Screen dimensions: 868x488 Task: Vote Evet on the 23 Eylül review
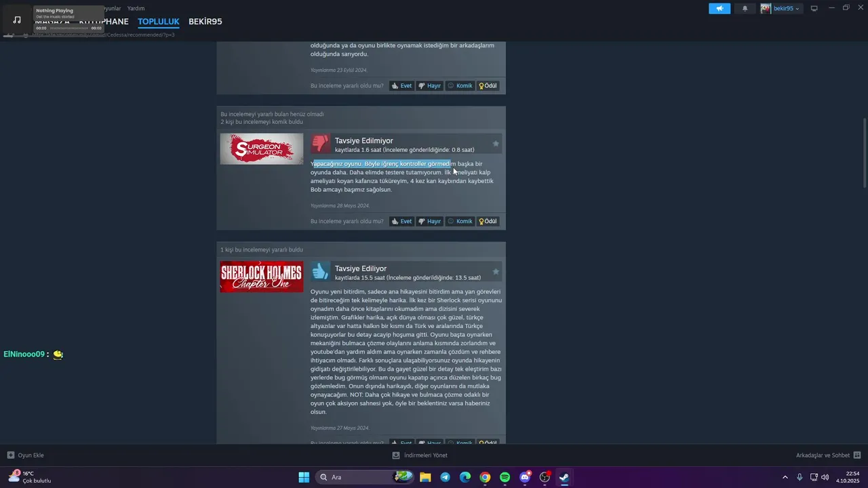click(x=401, y=86)
